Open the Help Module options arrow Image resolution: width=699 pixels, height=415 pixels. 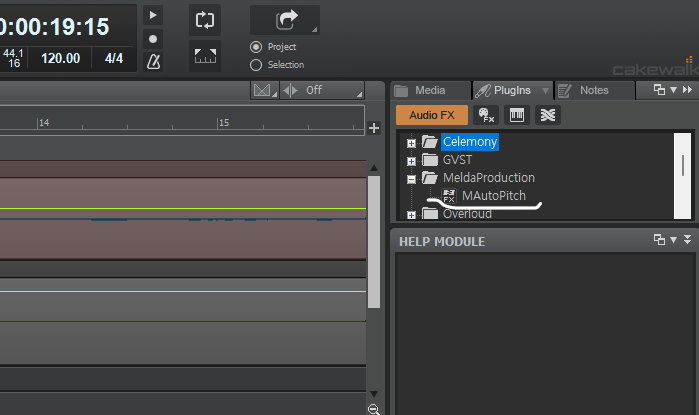coord(674,240)
